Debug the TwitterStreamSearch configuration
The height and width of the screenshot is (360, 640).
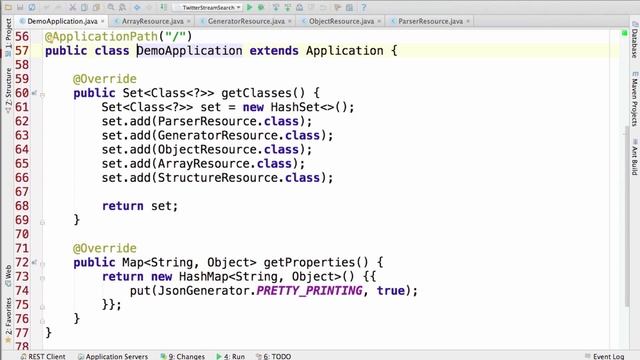(x=261, y=7)
